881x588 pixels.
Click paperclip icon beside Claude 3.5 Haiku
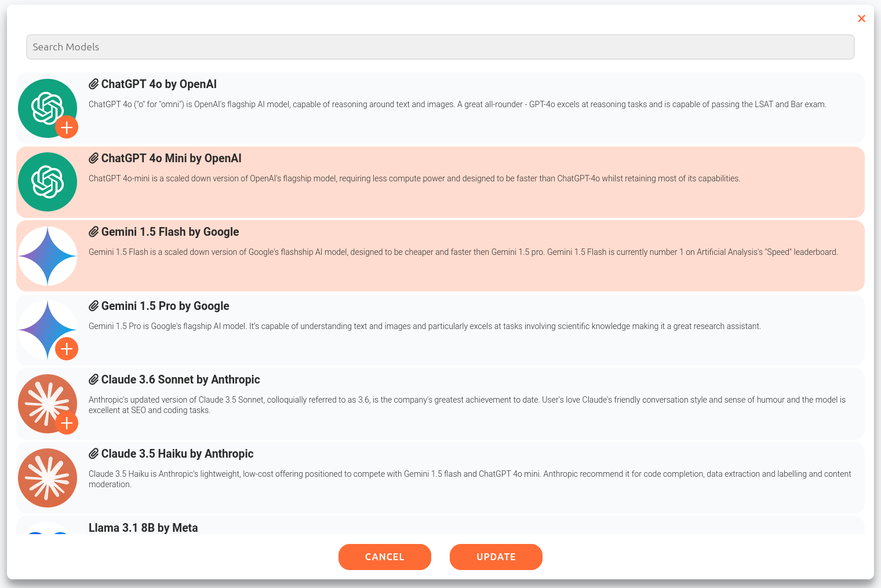click(94, 454)
